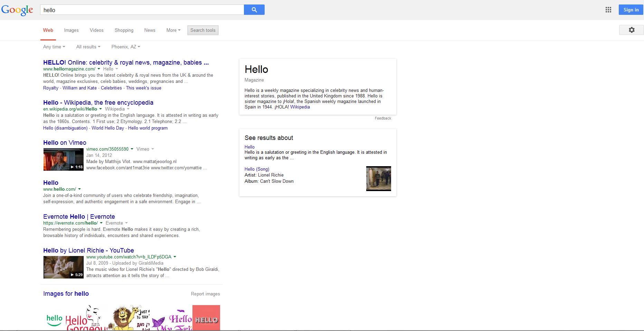Open Images for hello heading
Screen dimensions: 644x331
(x=66, y=294)
